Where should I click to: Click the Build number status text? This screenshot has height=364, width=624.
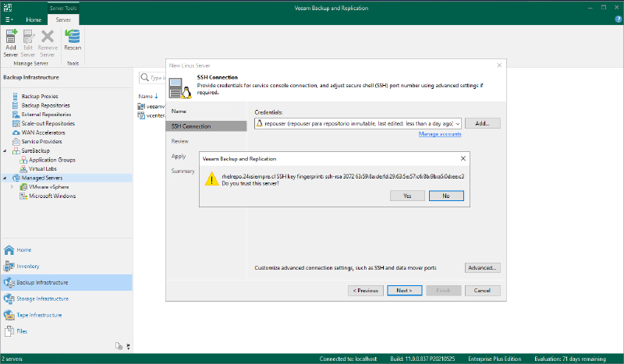click(422, 359)
